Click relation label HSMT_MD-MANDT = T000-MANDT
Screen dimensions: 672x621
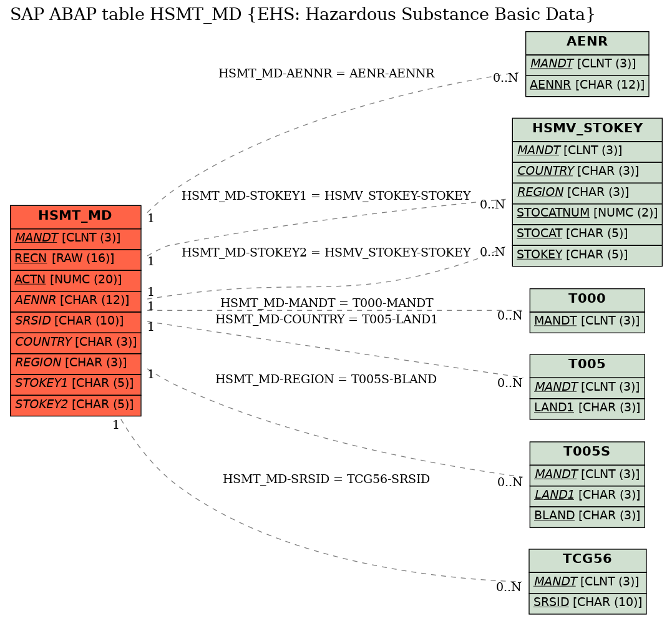pyautogui.click(x=326, y=303)
